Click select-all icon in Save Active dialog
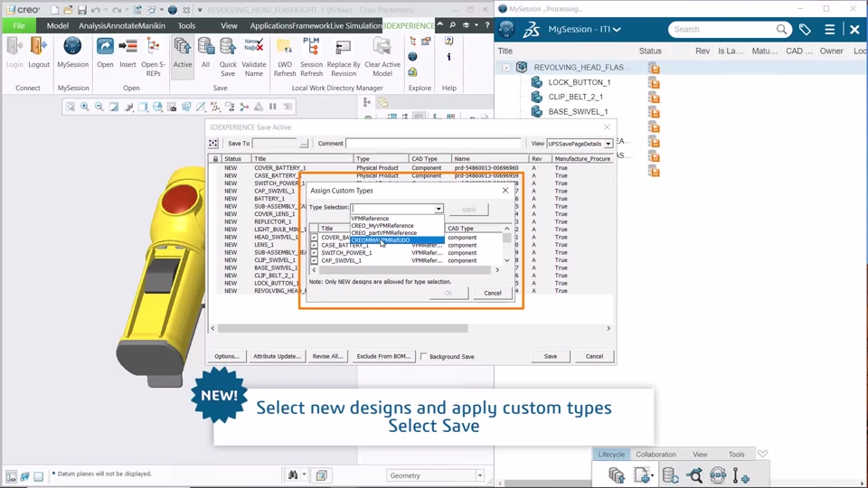Viewport: 868px width, 488px height. pos(213,144)
